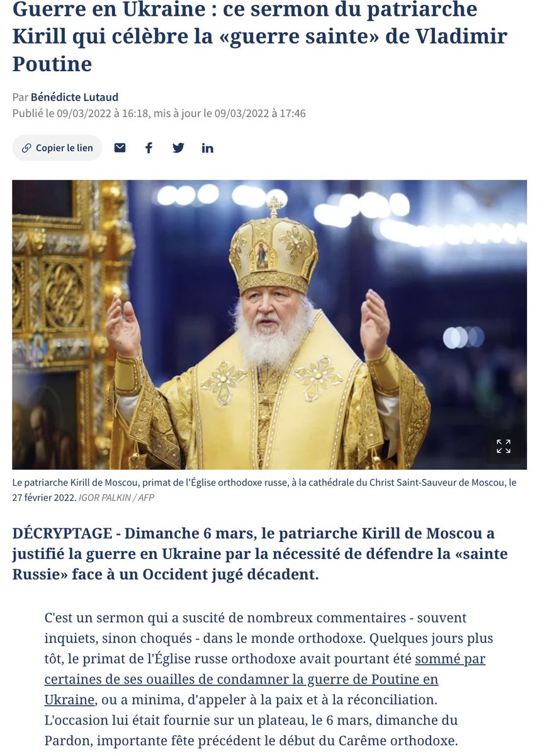Share the article on Facebook
547x756 pixels.
[149, 148]
